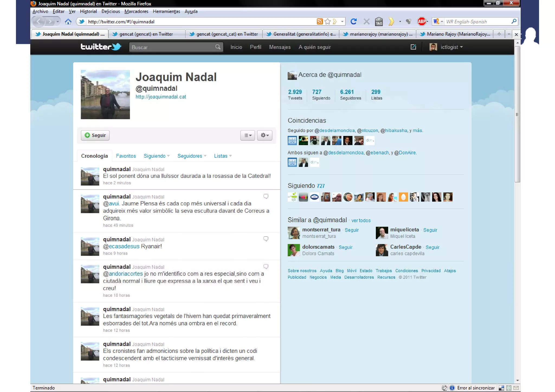Image resolution: width=555 pixels, height=392 pixels.
Task: Click the search magnifier in Buscar box
Action: pos(218,47)
